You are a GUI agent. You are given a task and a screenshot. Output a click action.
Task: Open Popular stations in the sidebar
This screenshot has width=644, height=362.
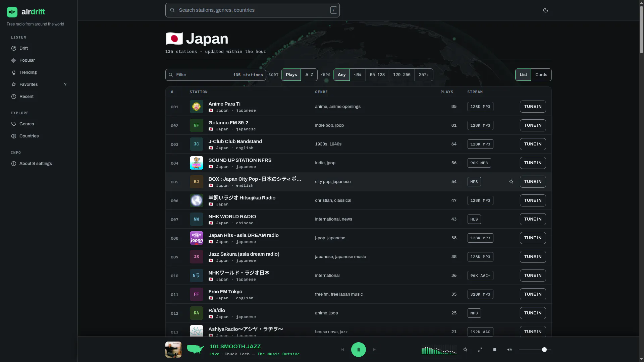click(x=39, y=60)
